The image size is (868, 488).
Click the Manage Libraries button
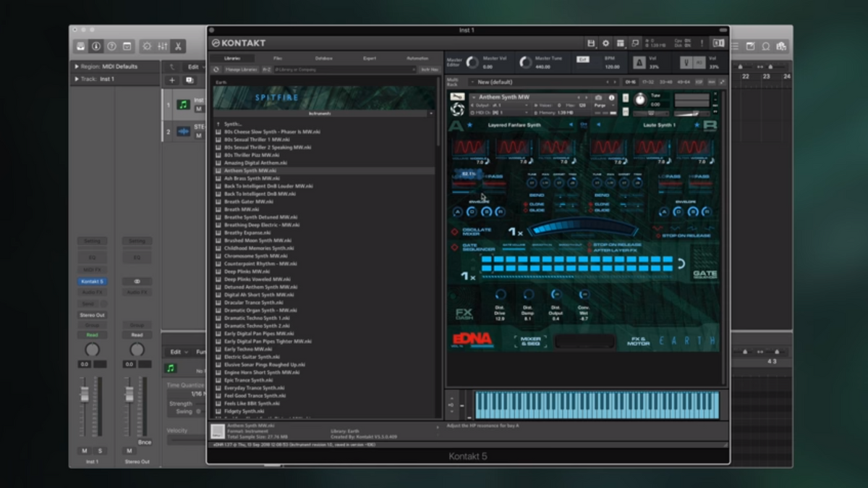click(241, 70)
